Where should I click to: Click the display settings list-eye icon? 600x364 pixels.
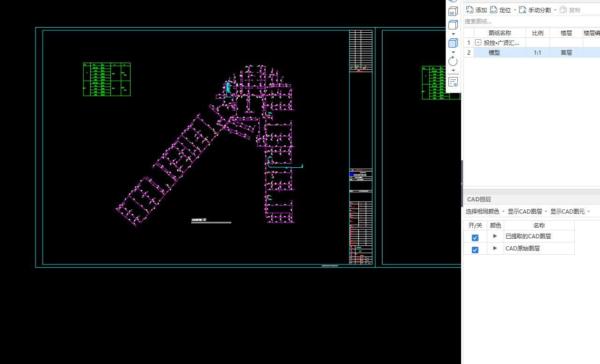tap(453, 82)
